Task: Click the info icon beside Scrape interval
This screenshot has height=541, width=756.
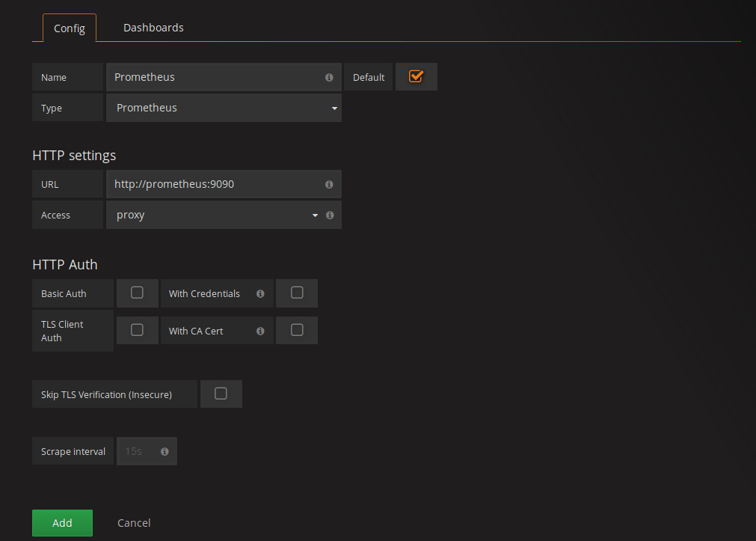Action: [164, 451]
